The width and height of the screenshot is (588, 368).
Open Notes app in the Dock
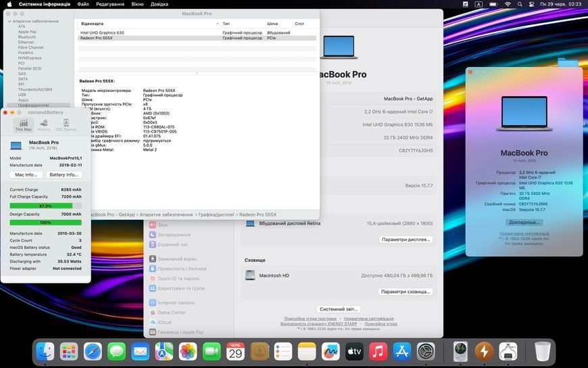click(307, 352)
